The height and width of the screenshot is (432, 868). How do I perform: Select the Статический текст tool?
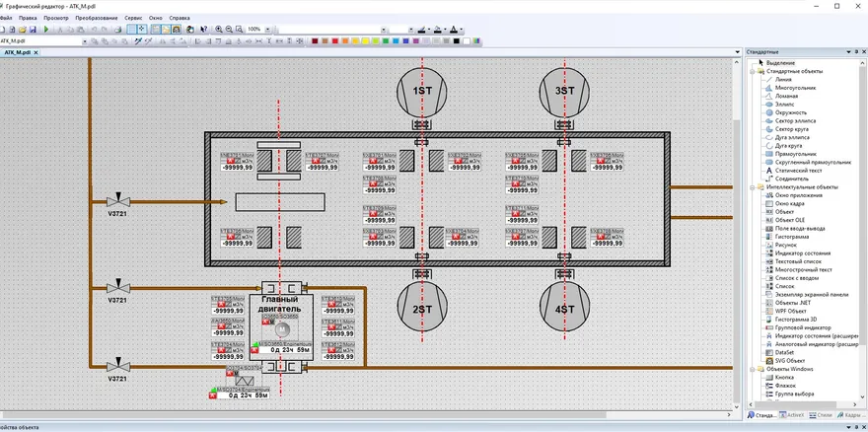[x=793, y=171]
